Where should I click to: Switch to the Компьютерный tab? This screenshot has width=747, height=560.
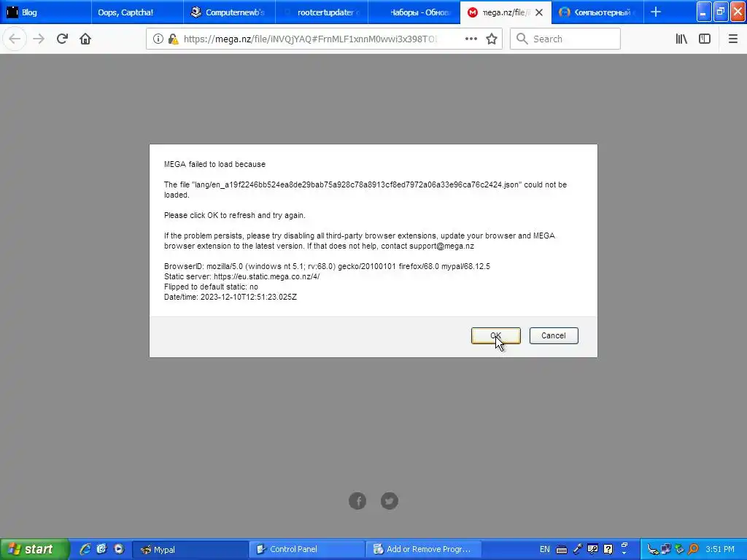coord(597,12)
